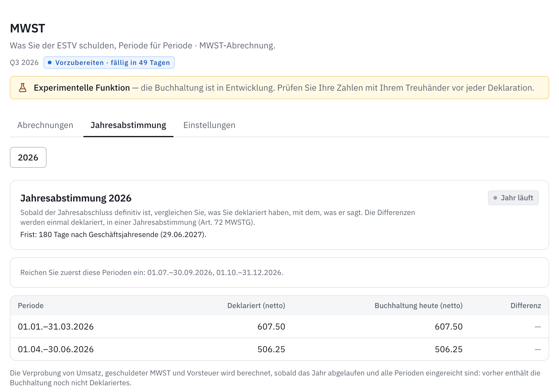Click the Frist 180 Tage deadline line

[113, 235]
